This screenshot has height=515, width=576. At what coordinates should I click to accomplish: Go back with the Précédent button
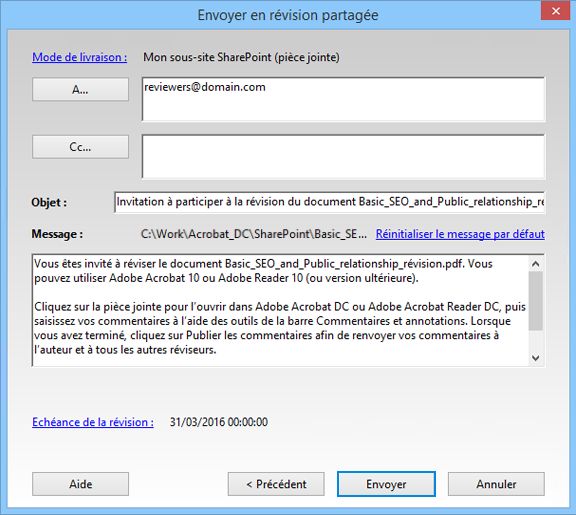tap(276, 484)
